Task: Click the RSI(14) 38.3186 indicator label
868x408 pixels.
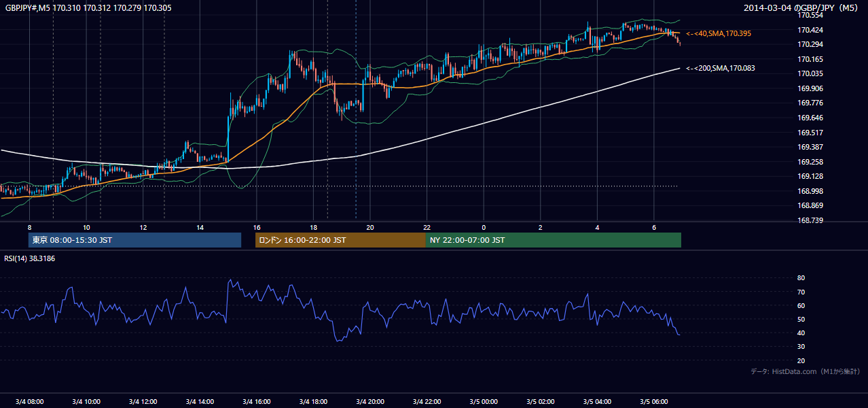Action: (x=30, y=258)
